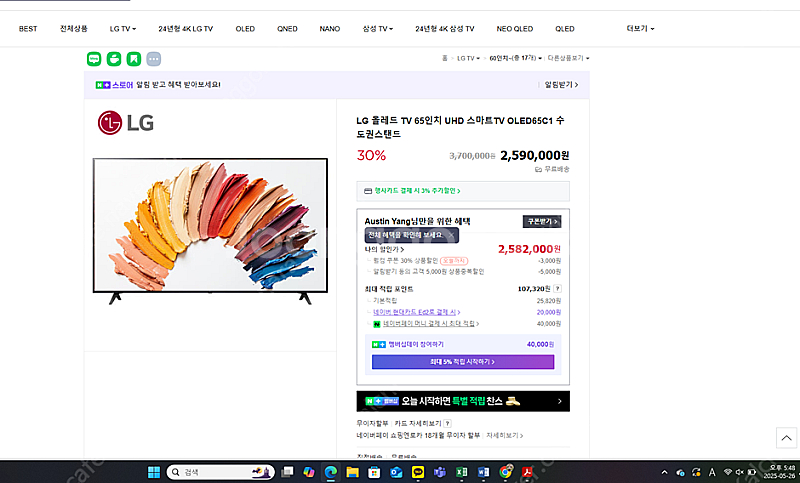
Task: Open the 24년형 4K LG TV category
Action: (186, 29)
